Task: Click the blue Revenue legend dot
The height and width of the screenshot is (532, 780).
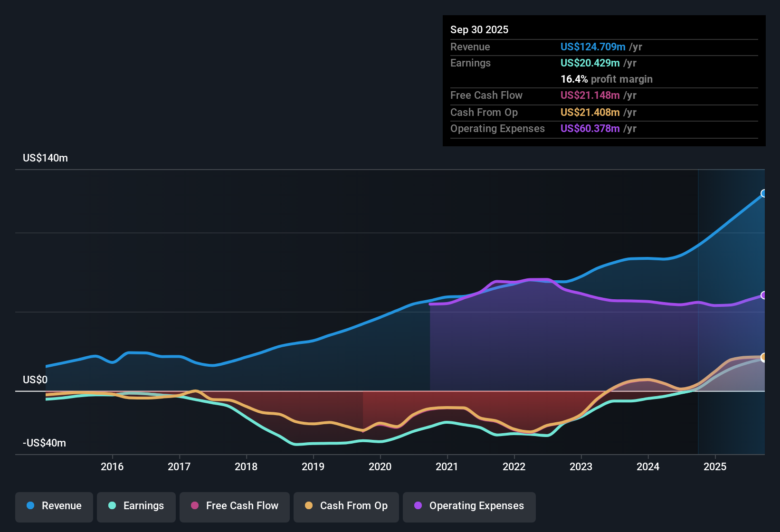Action: pos(30,506)
